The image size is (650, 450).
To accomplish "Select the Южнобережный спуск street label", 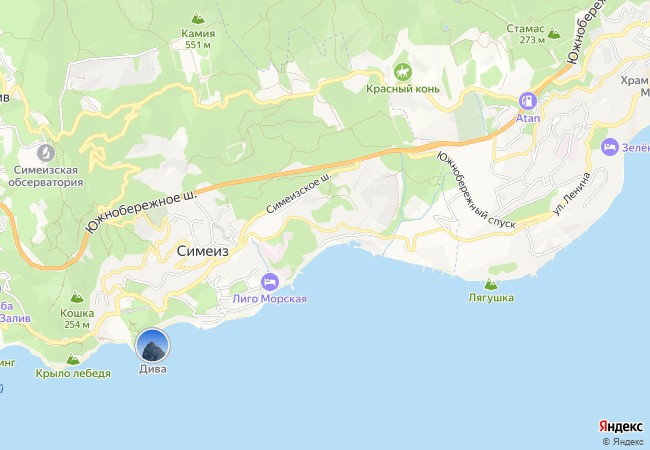I will point(476,191).
